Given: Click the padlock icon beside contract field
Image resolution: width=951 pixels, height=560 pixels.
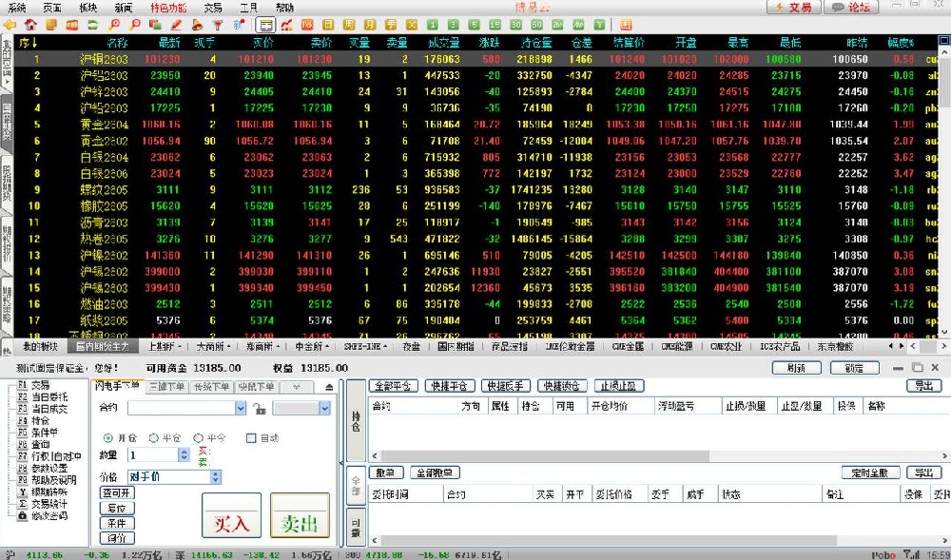Looking at the screenshot, I should 259,408.
